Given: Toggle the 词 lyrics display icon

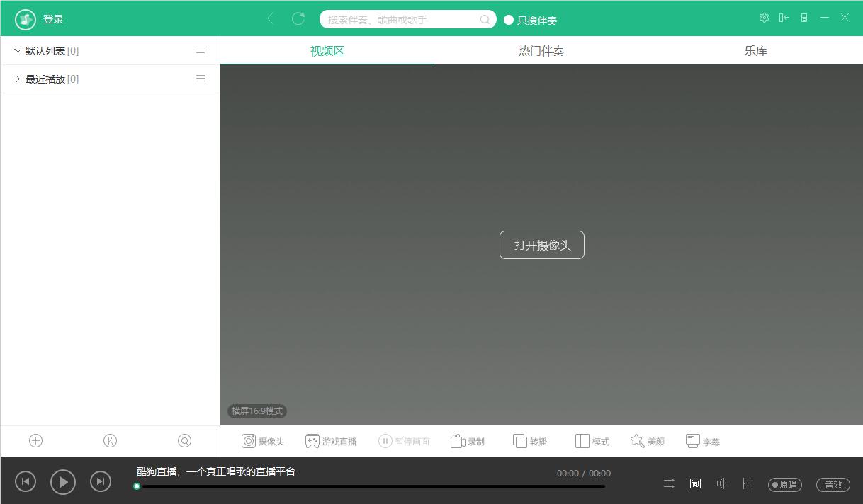Looking at the screenshot, I should (695, 483).
